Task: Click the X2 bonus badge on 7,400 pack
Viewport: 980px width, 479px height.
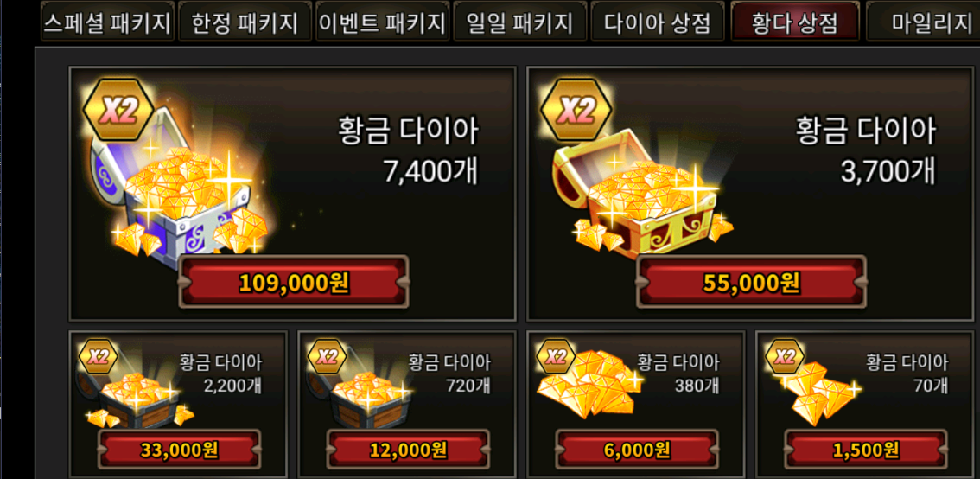Action: 118,112
